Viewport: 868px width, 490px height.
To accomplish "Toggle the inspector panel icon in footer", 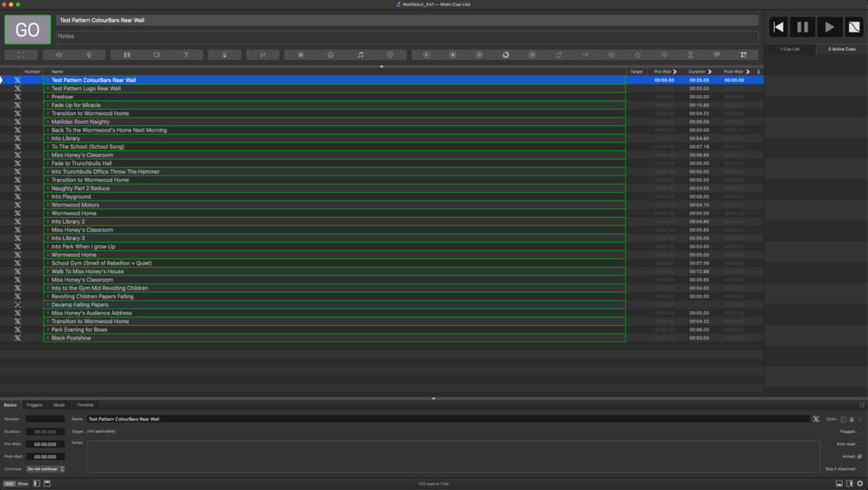I will point(839,483).
